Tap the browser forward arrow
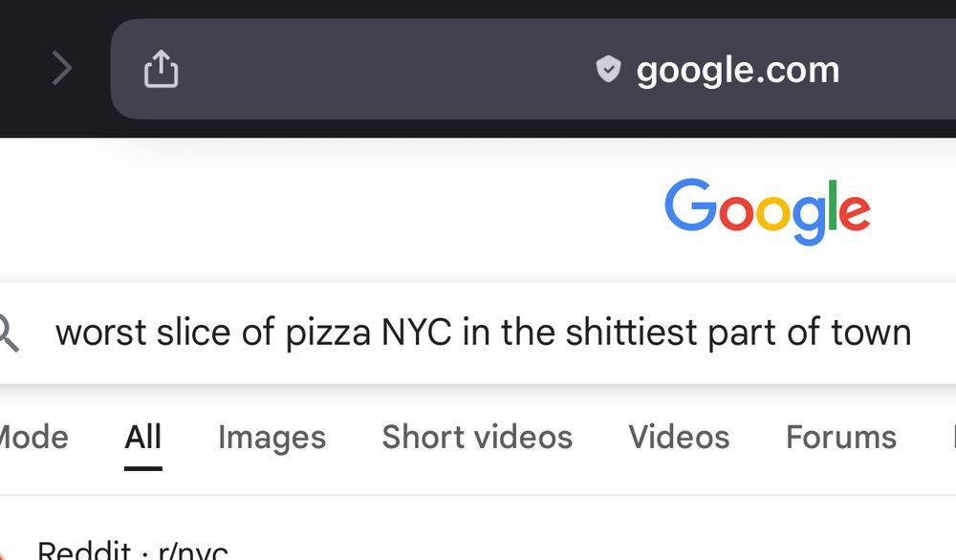This screenshot has height=560, width=956. (x=62, y=68)
